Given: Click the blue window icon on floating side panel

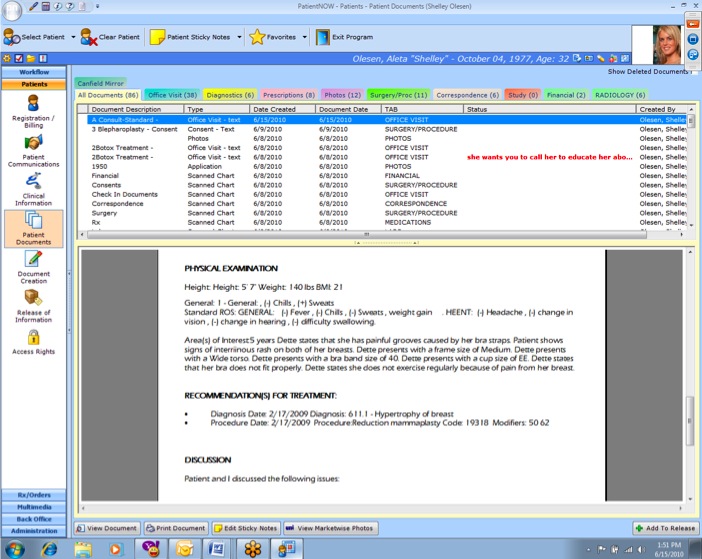Looking at the screenshot, I should pos(693,39).
